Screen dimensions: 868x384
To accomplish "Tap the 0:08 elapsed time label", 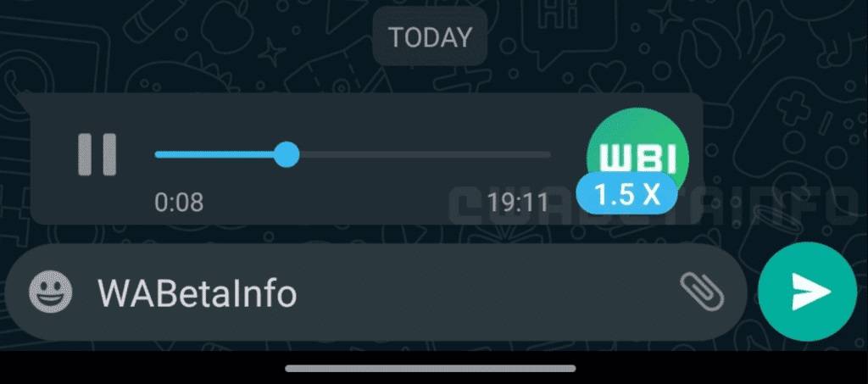I will tap(179, 203).
